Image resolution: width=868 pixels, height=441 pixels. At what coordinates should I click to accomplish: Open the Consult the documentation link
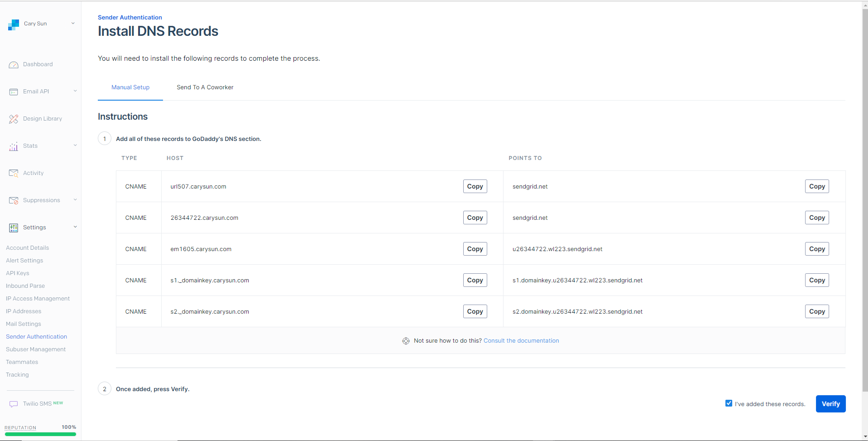(x=521, y=341)
